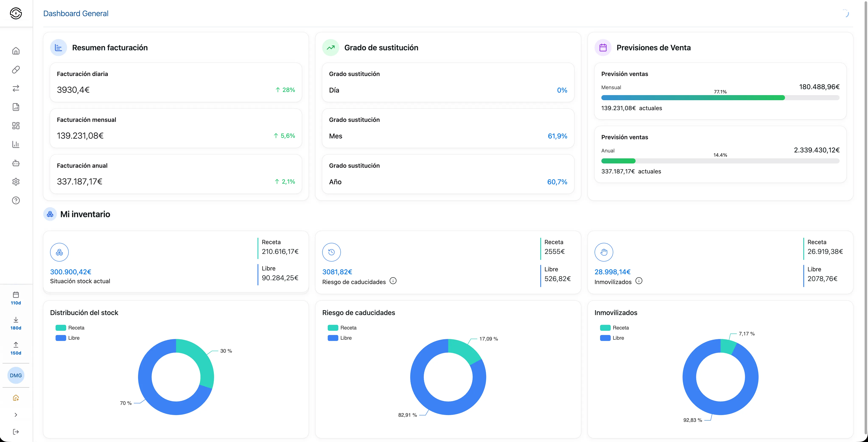Open the pill medication icon in sidebar

tap(16, 70)
